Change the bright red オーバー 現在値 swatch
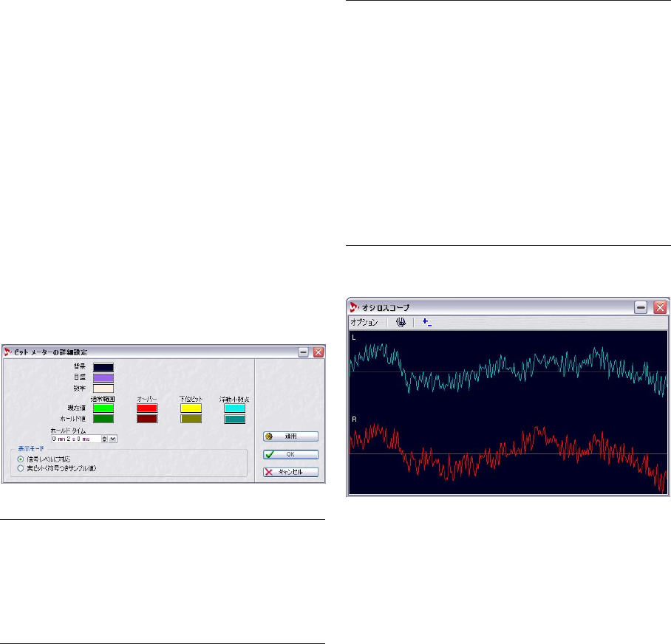This screenshot has width=671, height=644. point(147,408)
